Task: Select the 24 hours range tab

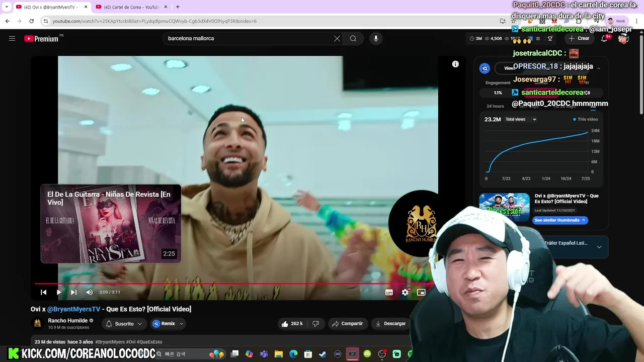Action: coord(495,106)
